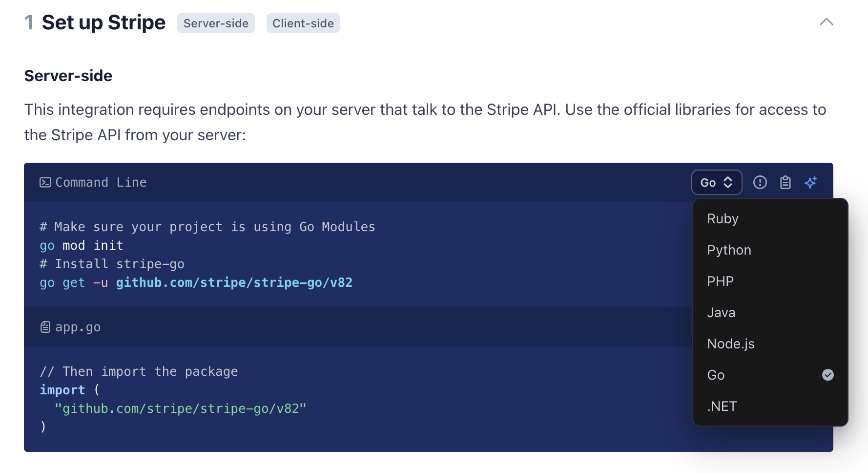Click the Client-side badge

coord(303,23)
